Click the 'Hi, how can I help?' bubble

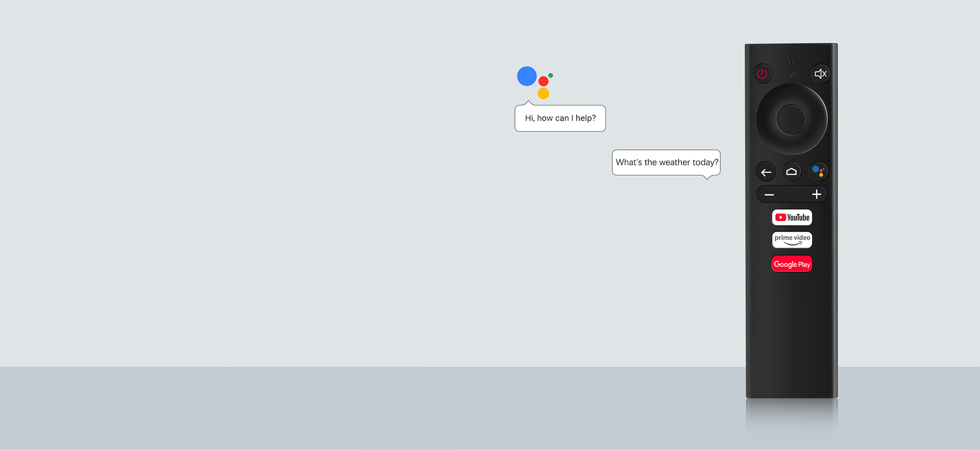[x=560, y=118]
